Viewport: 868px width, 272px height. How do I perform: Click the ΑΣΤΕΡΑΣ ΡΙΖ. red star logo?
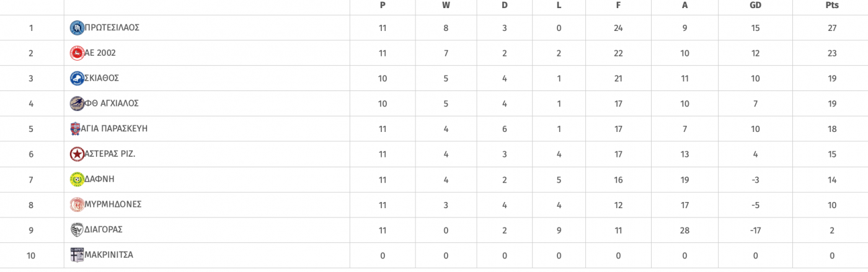point(77,154)
